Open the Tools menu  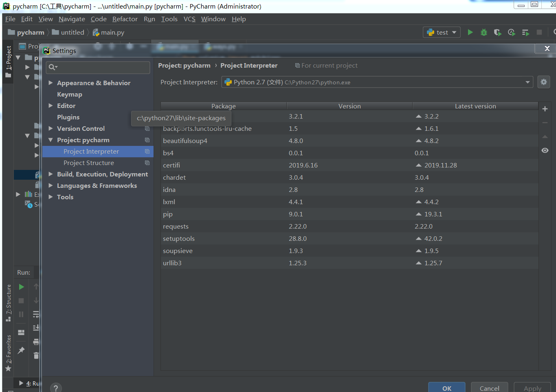click(169, 19)
